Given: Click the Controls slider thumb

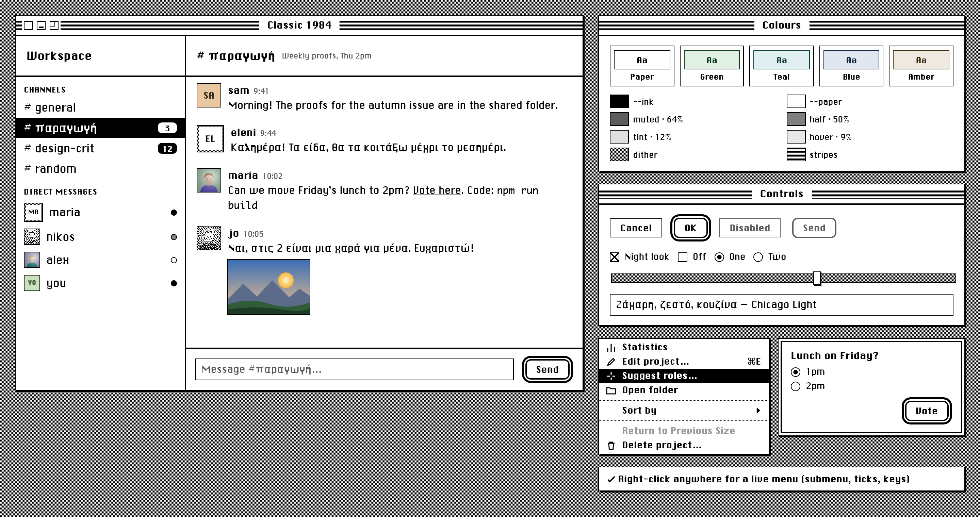Looking at the screenshot, I should [817, 278].
